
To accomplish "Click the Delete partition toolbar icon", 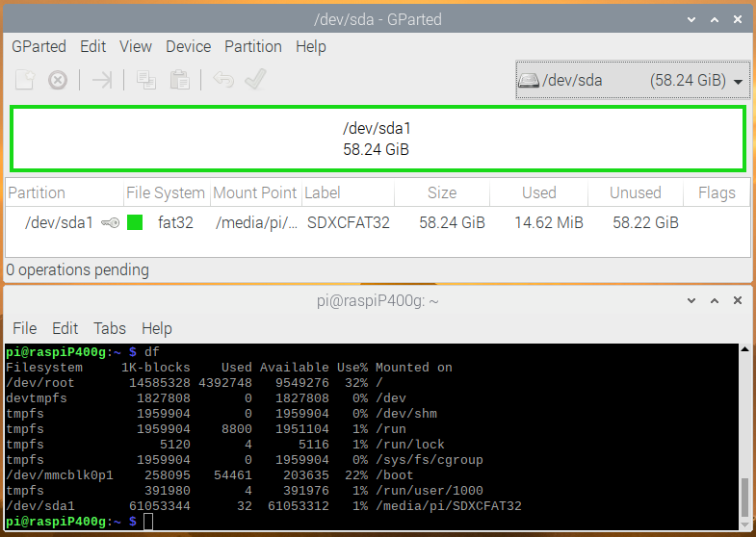I will (58, 80).
